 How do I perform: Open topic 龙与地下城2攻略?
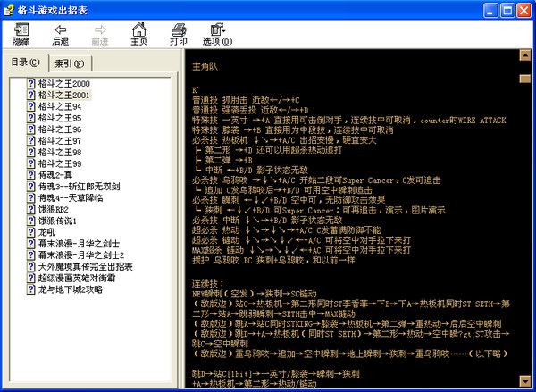coord(70,289)
